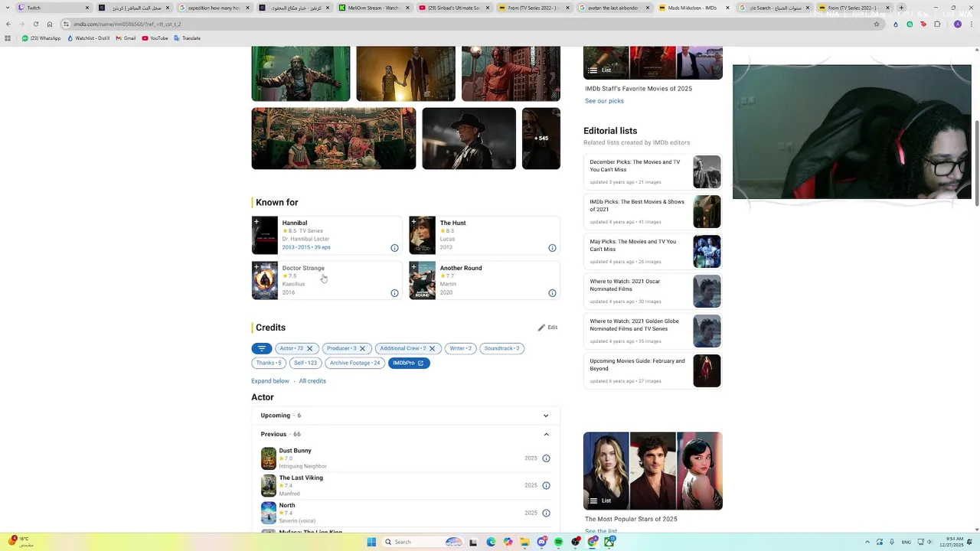This screenshot has height=551, width=980.
Task: Open info icon for The Last Viking
Action: click(546, 485)
